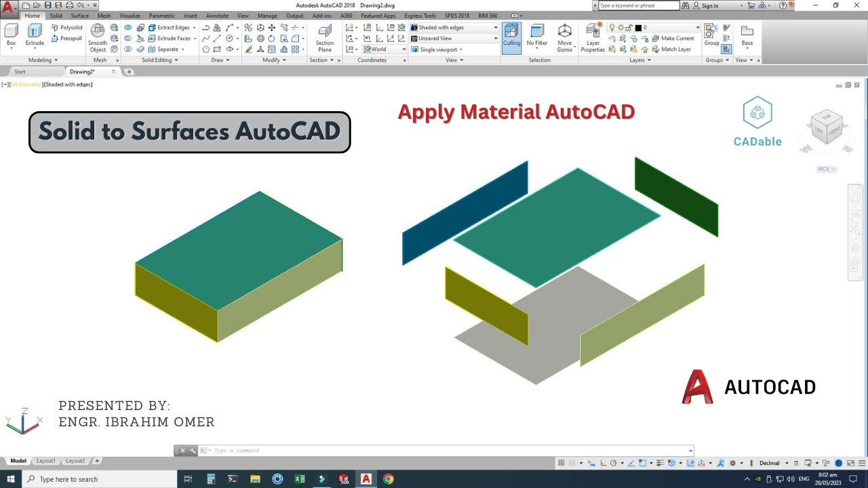Click the workspace switching gear icon
This screenshot has height=488, width=868.
point(732,463)
